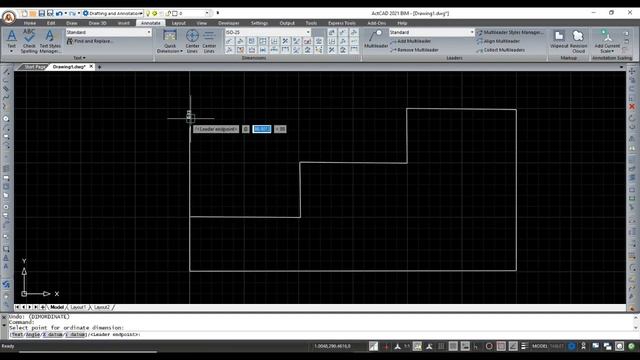Click the Undo arrow icon

click(x=59, y=13)
